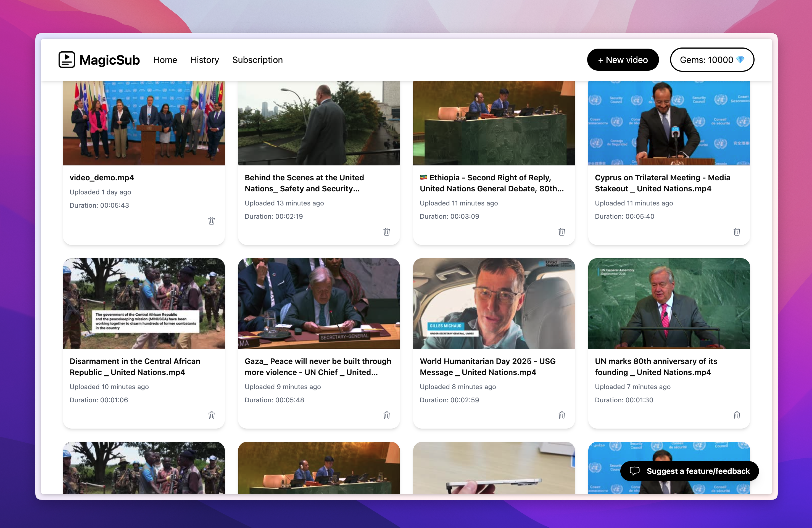Delete the World Humanitarian Day 2025 video

click(x=561, y=415)
